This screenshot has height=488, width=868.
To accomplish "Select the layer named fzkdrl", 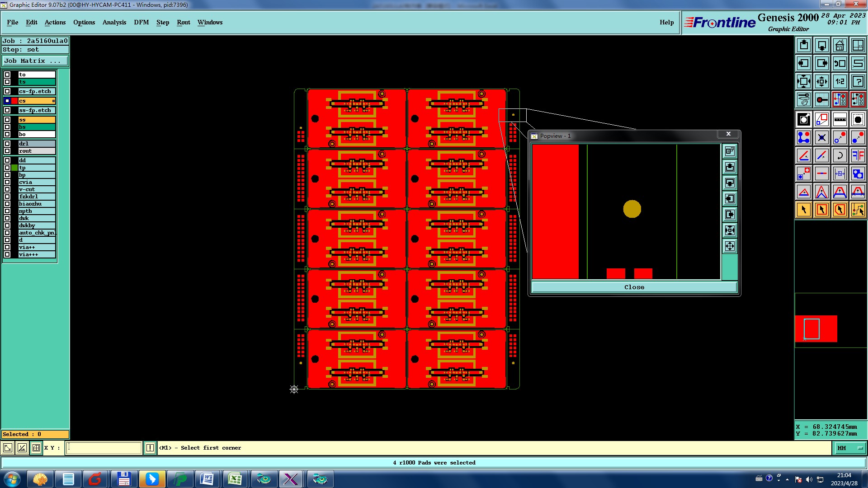I will coord(37,197).
